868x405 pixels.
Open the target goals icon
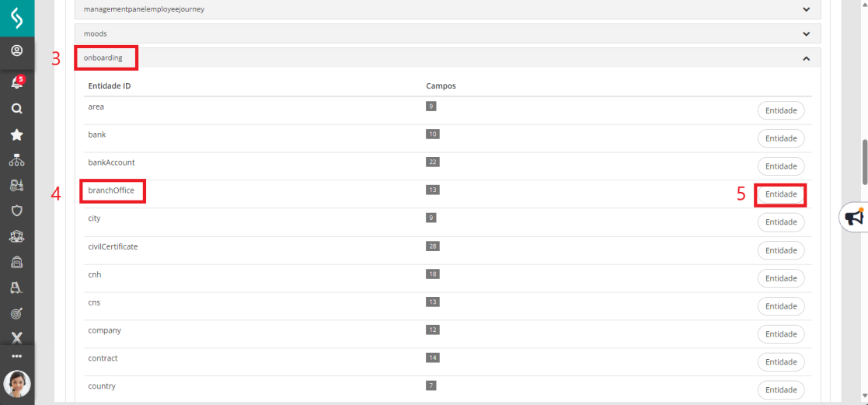[x=16, y=313]
